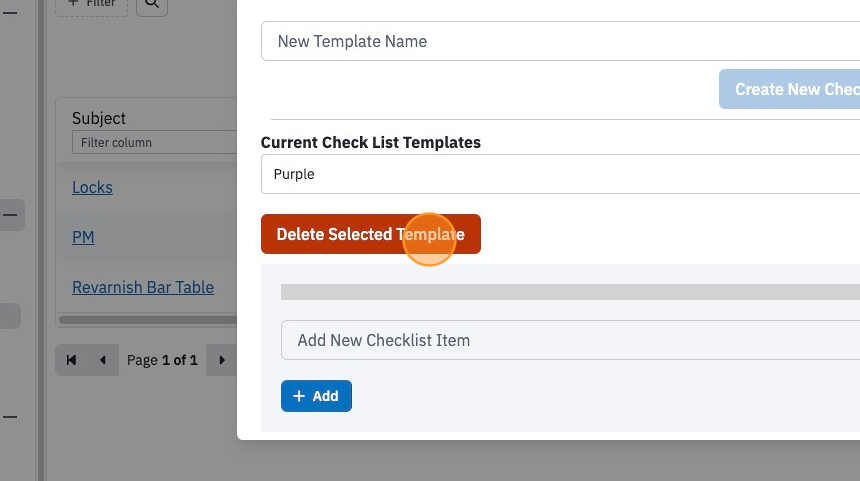
Task: Click the gray bar above checklist item field
Action: coord(570,292)
